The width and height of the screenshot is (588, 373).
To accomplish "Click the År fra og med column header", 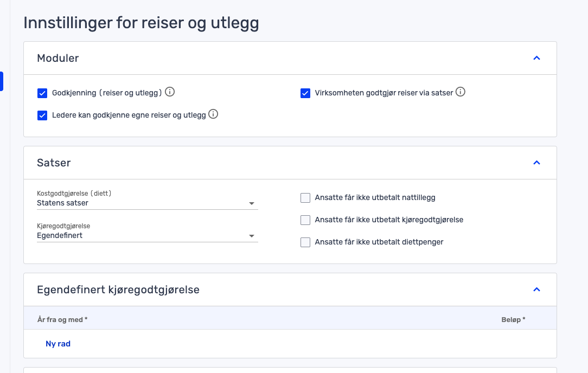I will (62, 320).
